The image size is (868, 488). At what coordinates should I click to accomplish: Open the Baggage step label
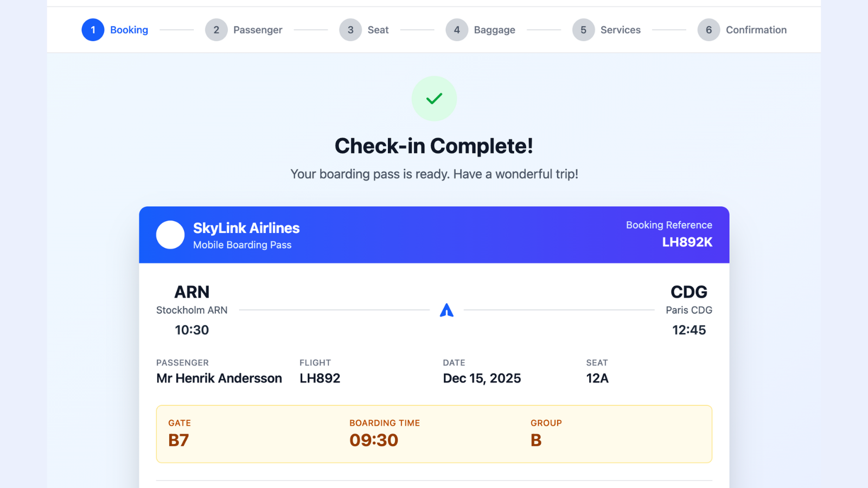click(x=495, y=30)
